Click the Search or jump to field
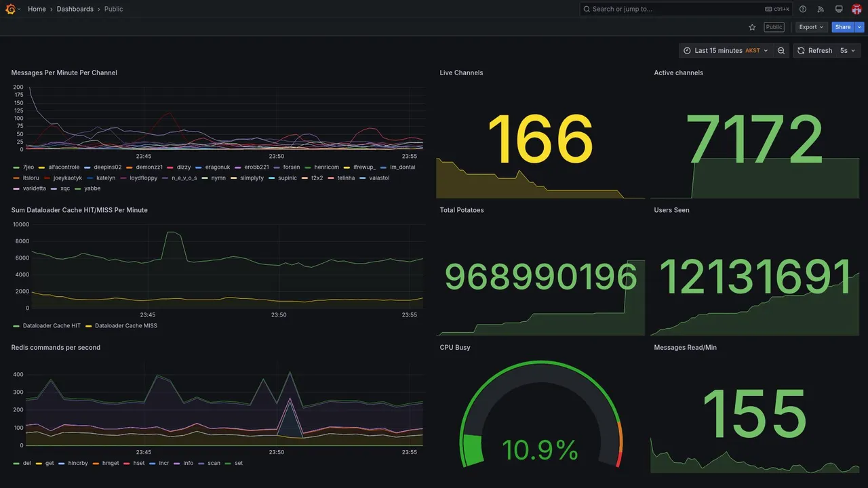 pos(686,9)
